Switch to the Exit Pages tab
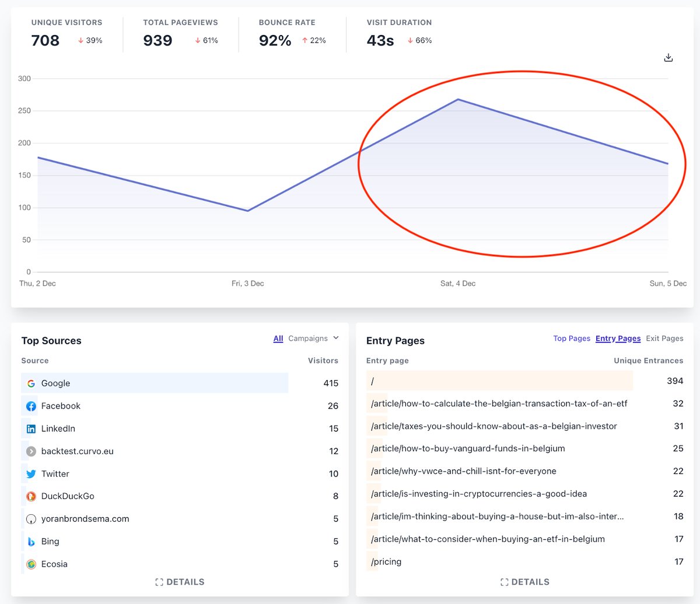The height and width of the screenshot is (604, 700). [664, 338]
